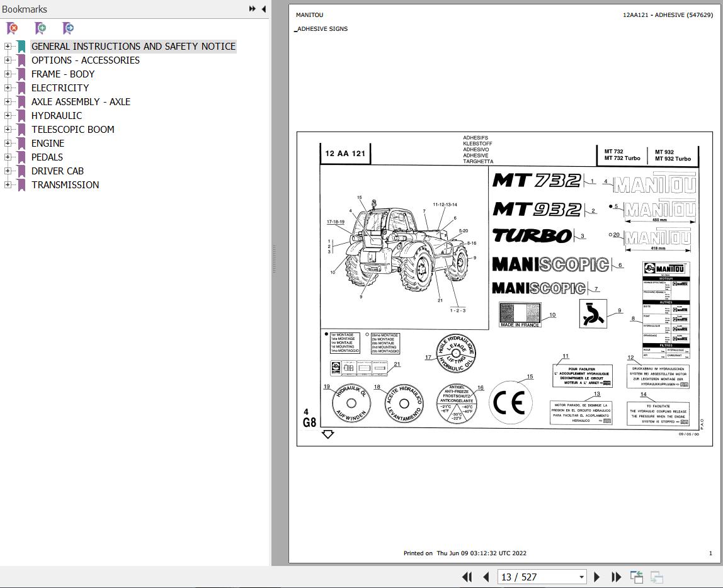Expand the HYDRAULIC bookmark node
Viewport: 723px width, 588px height.
[8, 115]
